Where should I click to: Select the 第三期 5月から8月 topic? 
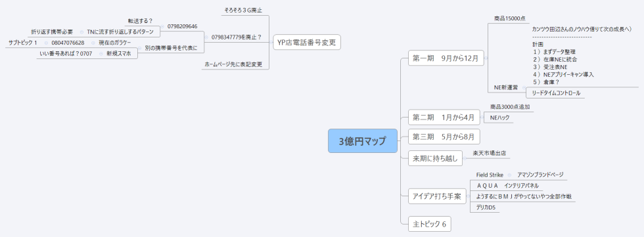(444, 136)
